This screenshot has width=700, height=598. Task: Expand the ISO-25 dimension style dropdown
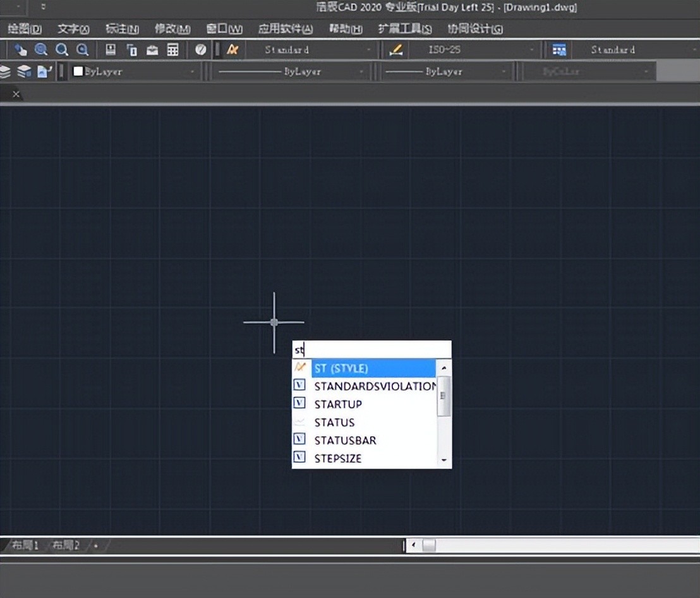point(532,50)
